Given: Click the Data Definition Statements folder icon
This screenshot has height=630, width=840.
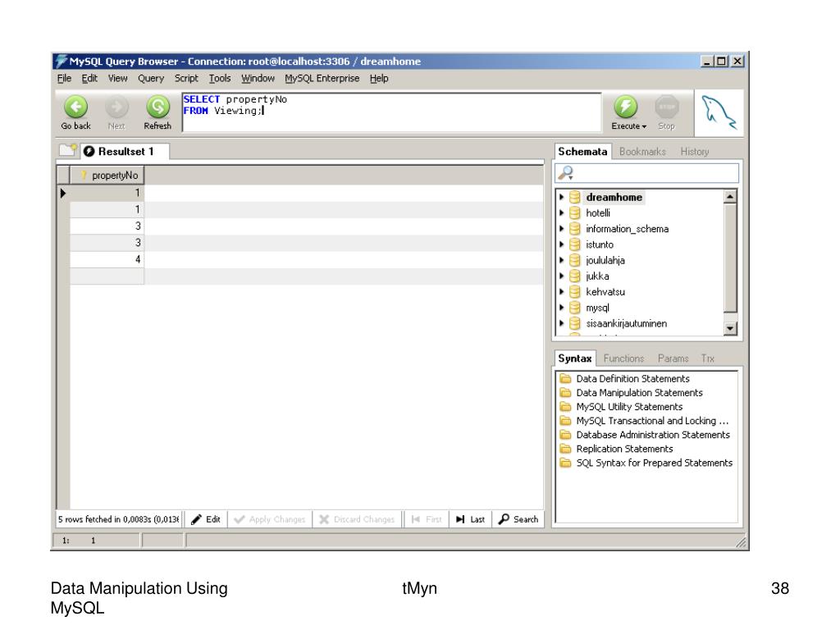Looking at the screenshot, I should [565, 378].
